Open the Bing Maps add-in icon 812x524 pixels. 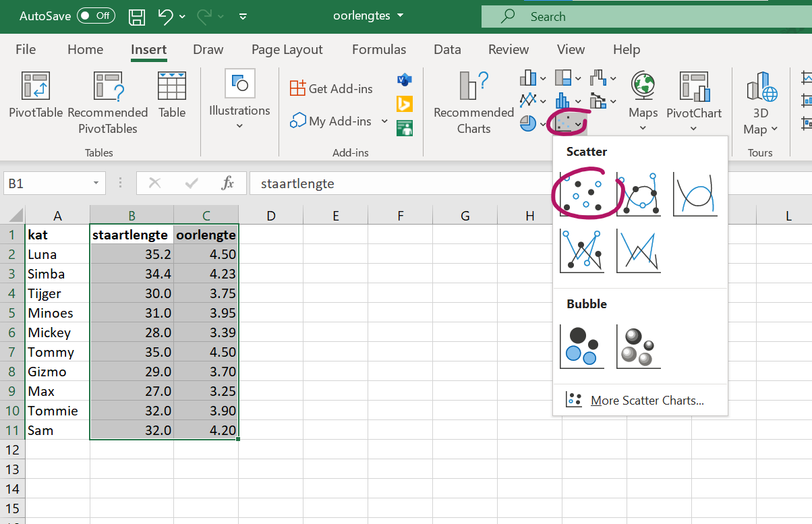point(405,104)
